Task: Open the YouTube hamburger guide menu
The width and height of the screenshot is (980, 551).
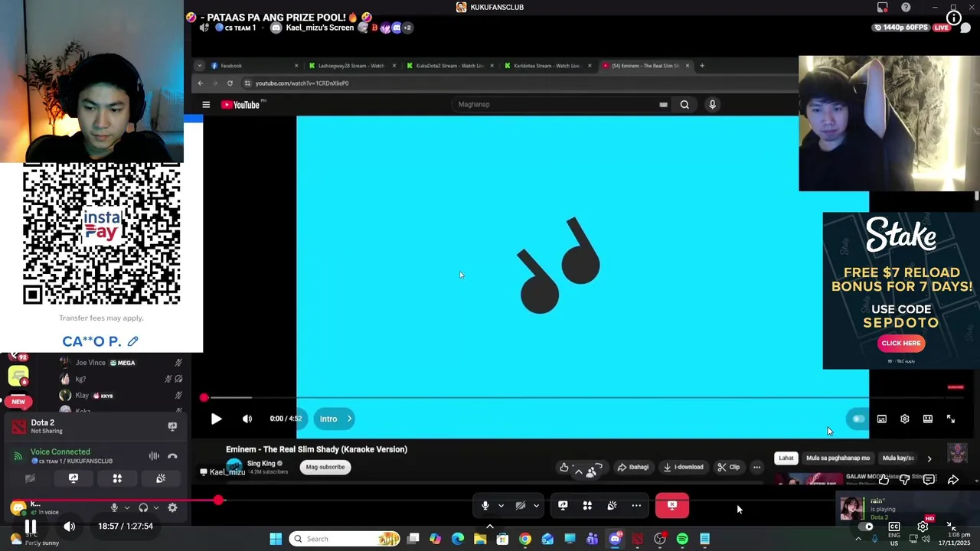Action: [x=206, y=105]
